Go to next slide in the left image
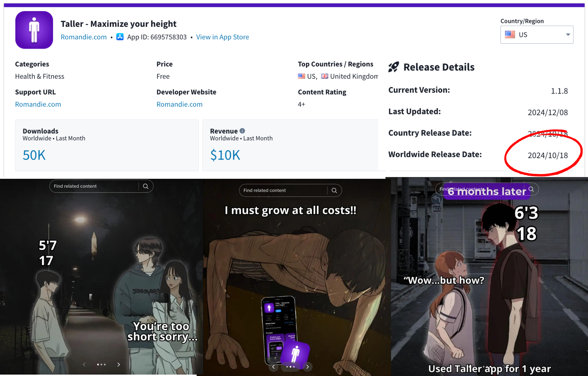This screenshot has width=588, height=376. 119,365
